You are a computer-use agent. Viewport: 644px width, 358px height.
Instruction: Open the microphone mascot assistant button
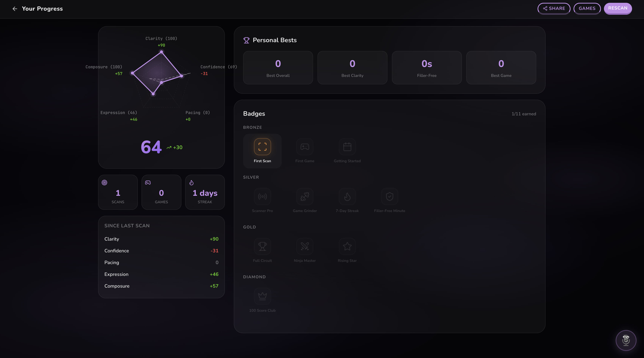click(626, 340)
